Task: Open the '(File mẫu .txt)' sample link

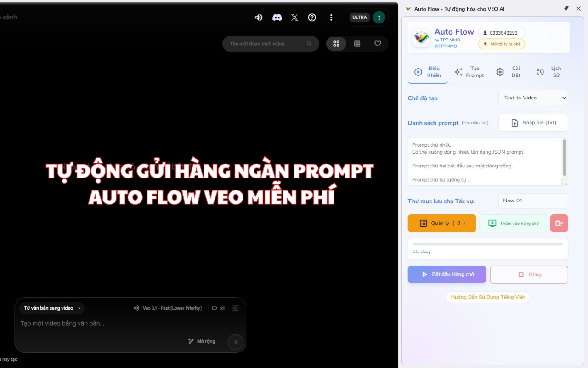Action: (475, 123)
